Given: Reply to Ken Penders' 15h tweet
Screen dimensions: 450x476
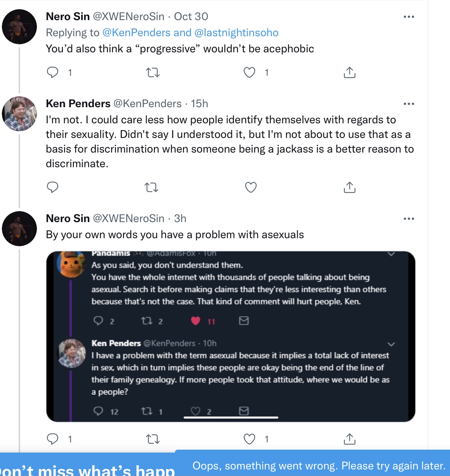Looking at the screenshot, I should point(53,187).
